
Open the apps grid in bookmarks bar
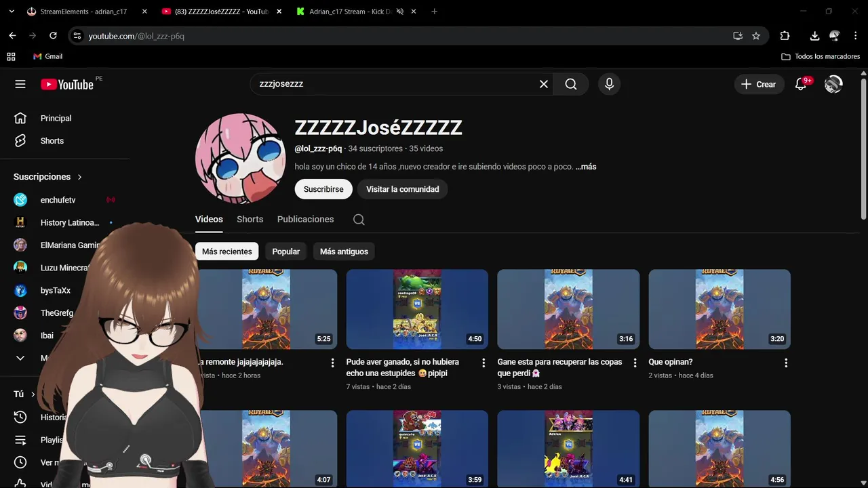(11, 56)
